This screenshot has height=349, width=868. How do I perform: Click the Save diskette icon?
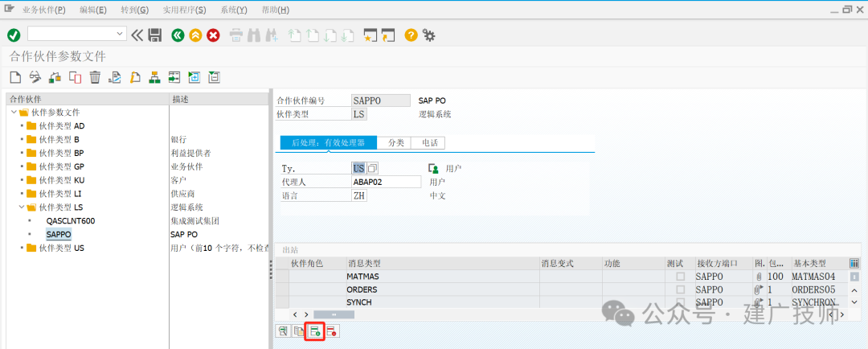(156, 35)
